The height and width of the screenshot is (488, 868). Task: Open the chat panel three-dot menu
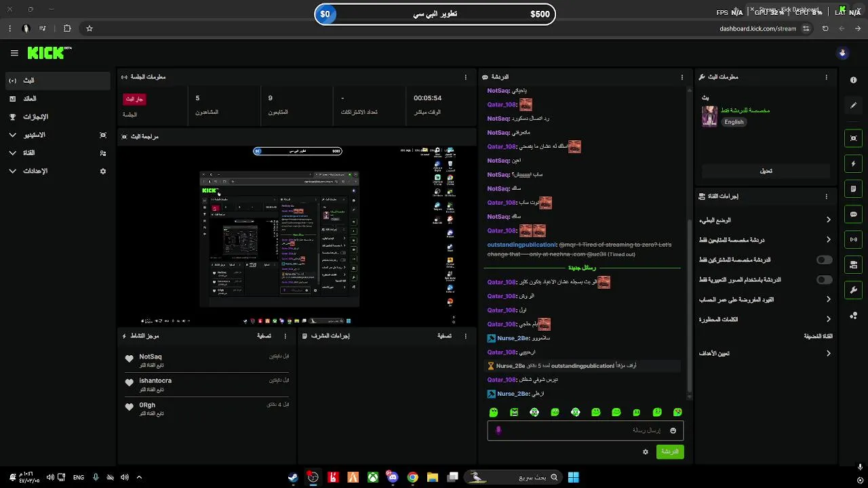coord(682,77)
